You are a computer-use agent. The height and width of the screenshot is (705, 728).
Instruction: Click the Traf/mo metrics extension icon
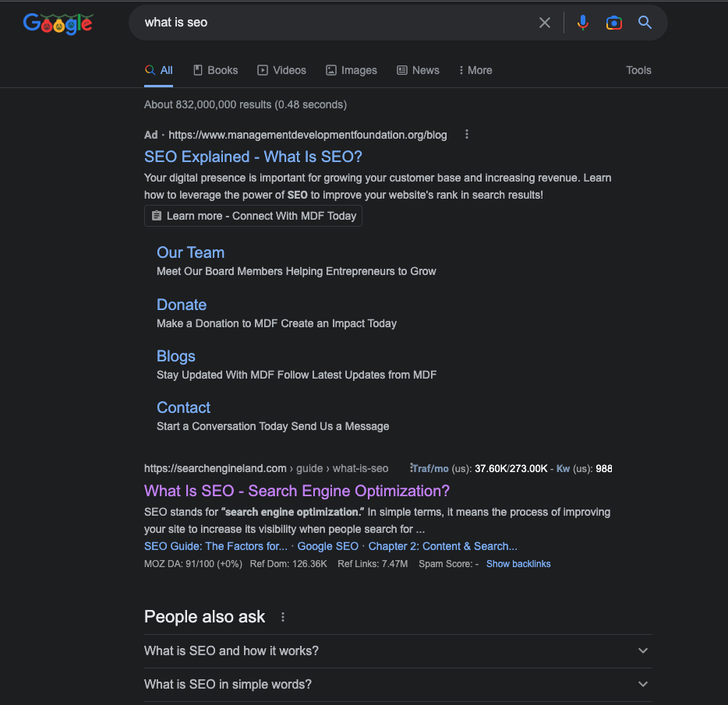tap(412, 467)
